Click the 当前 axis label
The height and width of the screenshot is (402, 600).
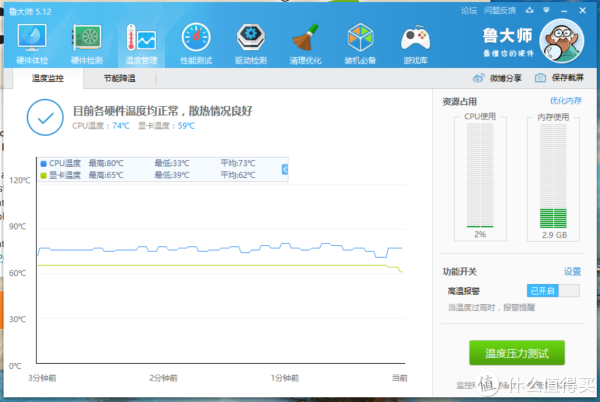(400, 378)
